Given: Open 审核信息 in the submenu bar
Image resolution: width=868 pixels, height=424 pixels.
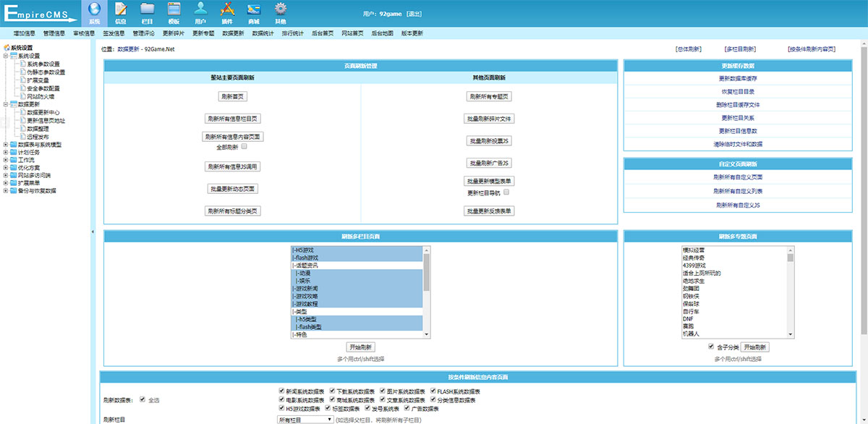Looking at the screenshot, I should click(x=84, y=33).
